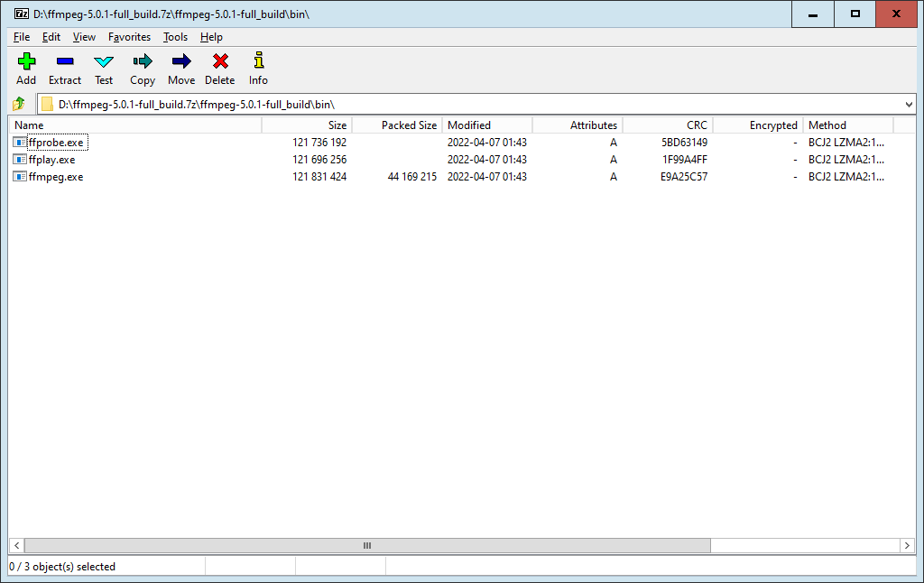Click status bar '0 / 3 object(s) selected'

[x=62, y=567]
